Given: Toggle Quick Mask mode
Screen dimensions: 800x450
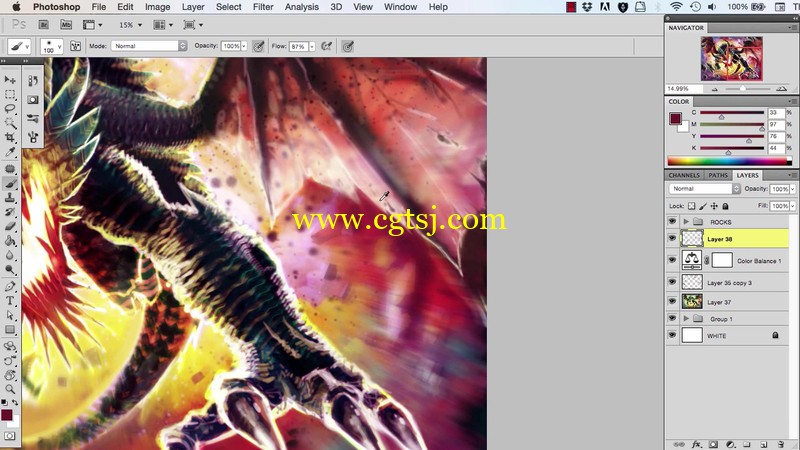Looking at the screenshot, I should 10,436.
